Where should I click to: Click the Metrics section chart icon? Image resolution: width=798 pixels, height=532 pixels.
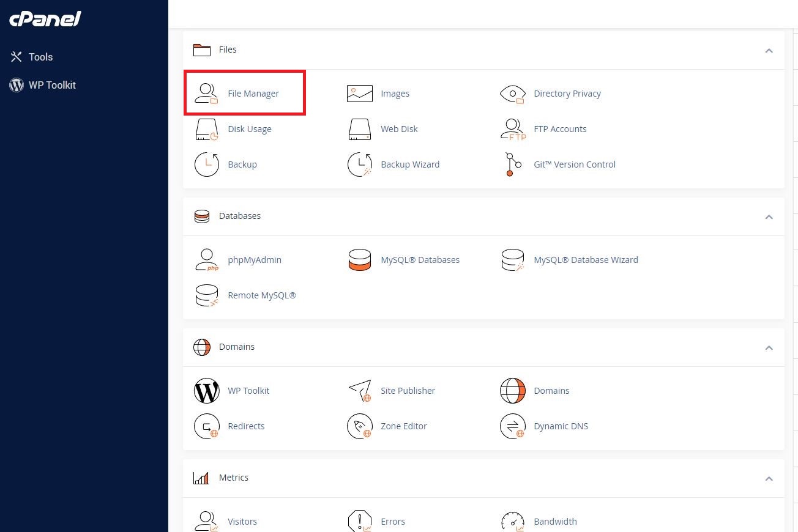point(201,478)
